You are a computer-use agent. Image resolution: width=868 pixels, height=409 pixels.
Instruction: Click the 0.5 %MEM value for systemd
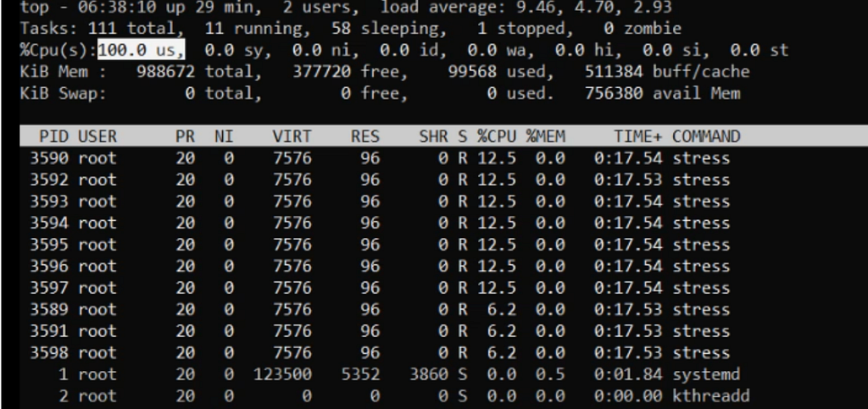coord(550,374)
